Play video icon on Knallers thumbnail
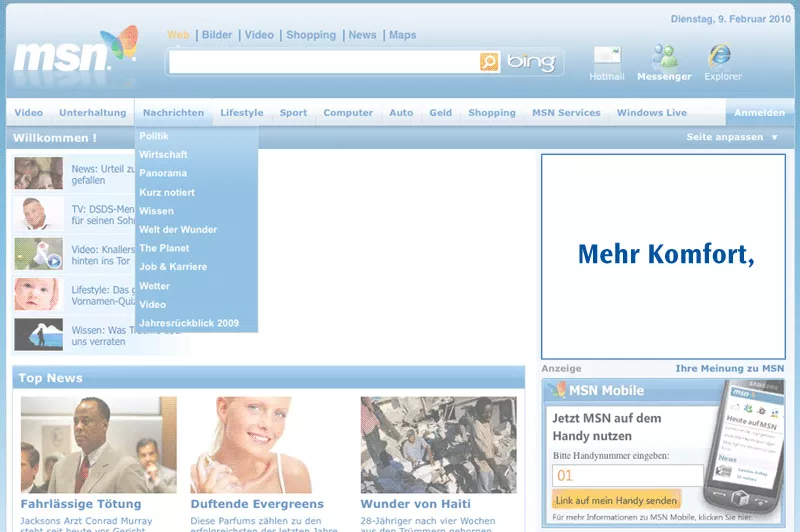 pos(54,261)
